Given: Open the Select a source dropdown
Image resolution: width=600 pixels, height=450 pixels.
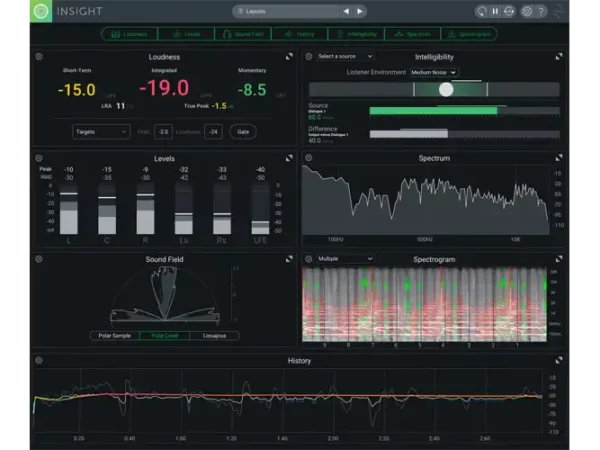Looking at the screenshot, I should [345, 56].
